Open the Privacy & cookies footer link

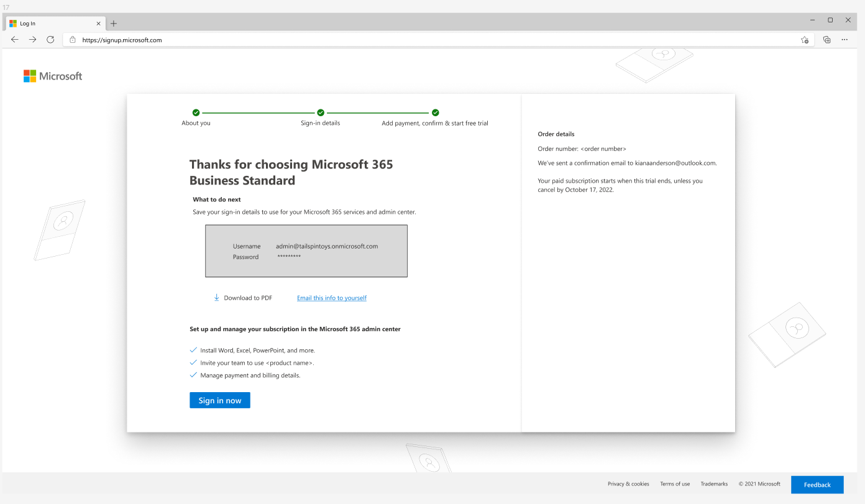(628, 484)
